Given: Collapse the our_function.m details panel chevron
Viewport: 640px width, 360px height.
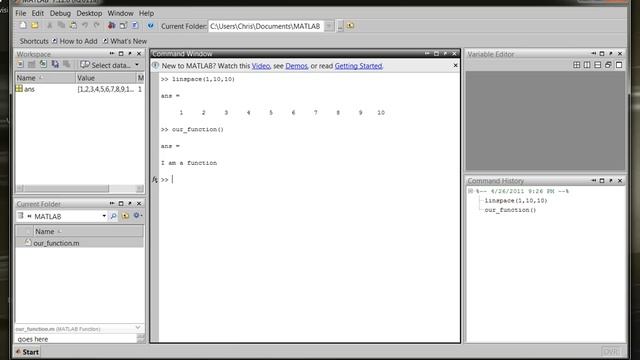Looking at the screenshot, I should click(138, 328).
